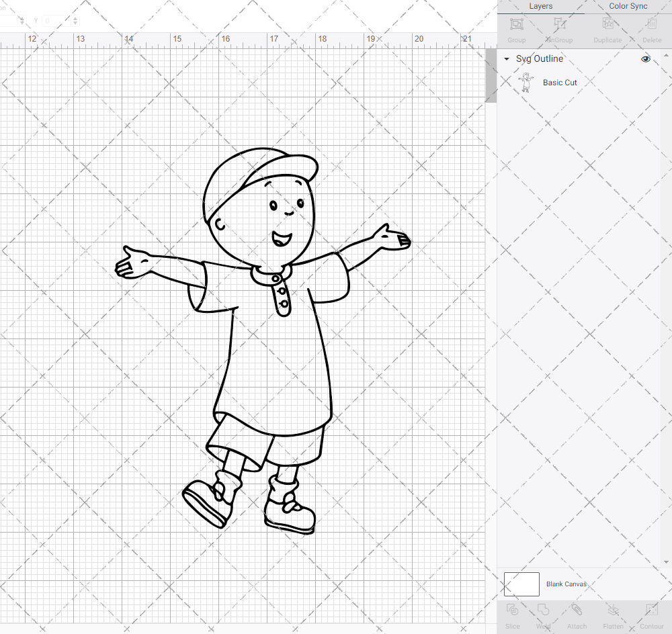
Task: Click the Slice tool icon
Action: pyautogui.click(x=512, y=610)
